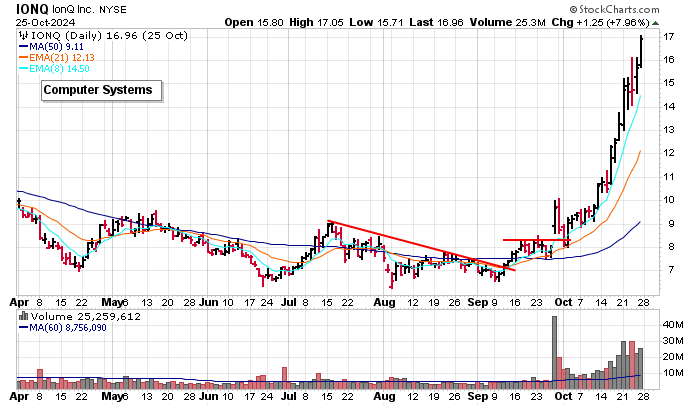
Task: Click the MA(60) 8,756,090 legend entry
Action: pyautogui.click(x=68, y=328)
